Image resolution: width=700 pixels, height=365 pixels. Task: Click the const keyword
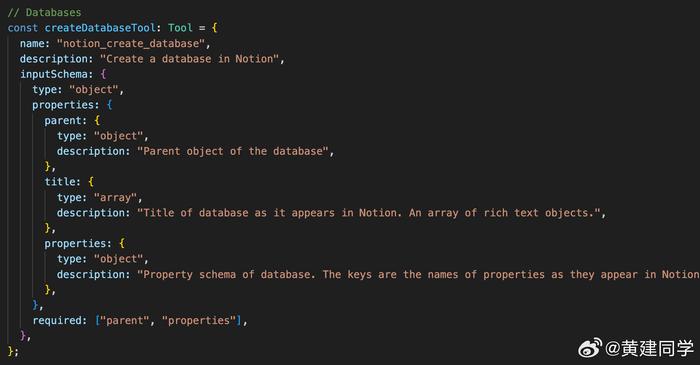[x=23, y=28]
